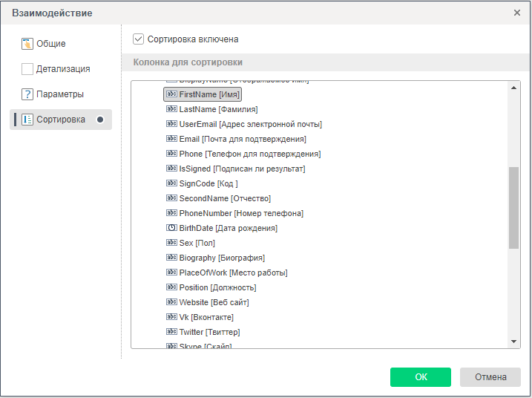Click the General tab hand icon
The image size is (532, 398).
coord(27,44)
